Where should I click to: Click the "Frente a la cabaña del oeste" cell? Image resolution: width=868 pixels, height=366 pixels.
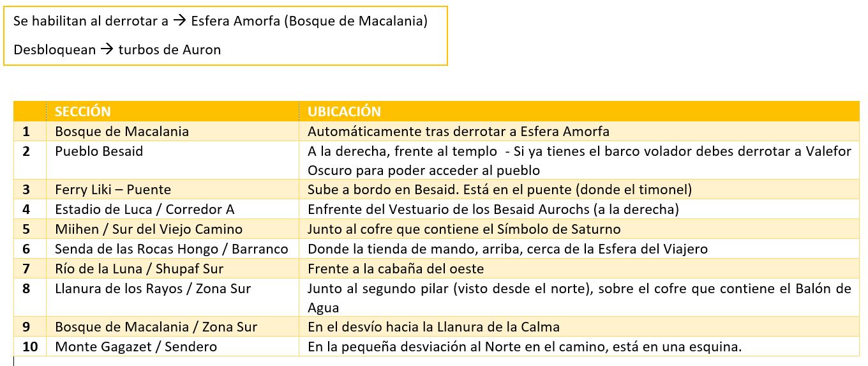pos(396,268)
